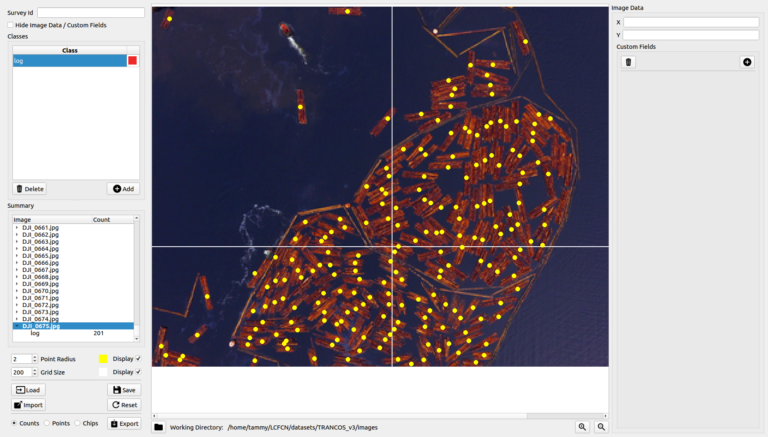This screenshot has height=437, width=768.
Task: Select the log class row
Action: click(68, 61)
